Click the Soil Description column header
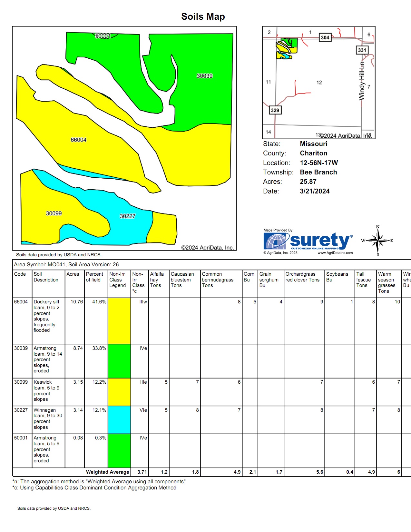Image resolution: width=411 pixels, height=532 pixels. click(46, 277)
